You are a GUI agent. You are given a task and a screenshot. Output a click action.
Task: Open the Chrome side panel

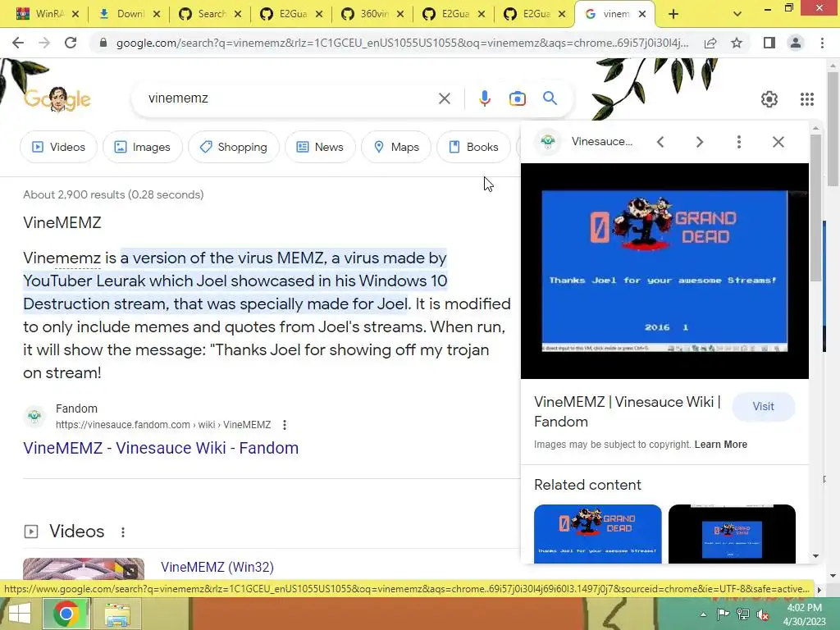point(769,43)
